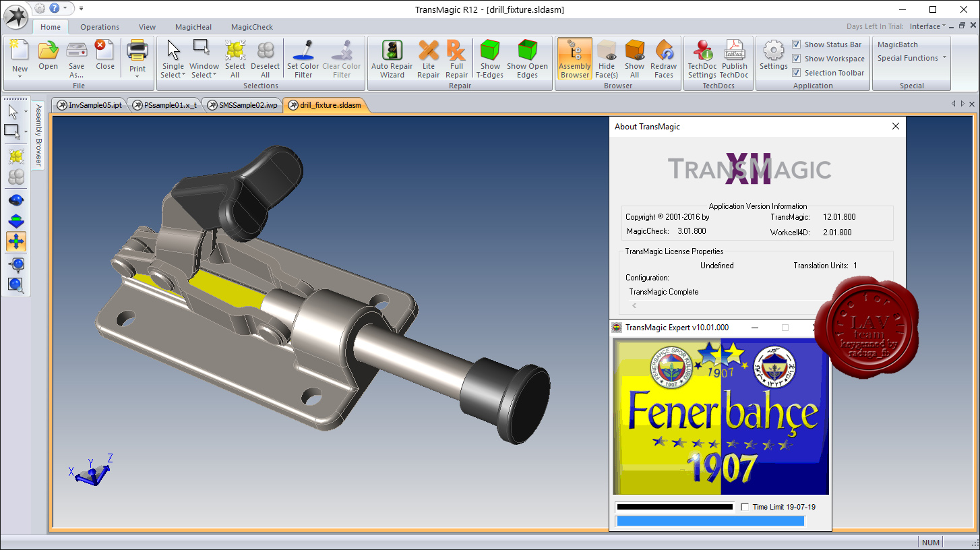Click Show Open Edges

pos(527,59)
